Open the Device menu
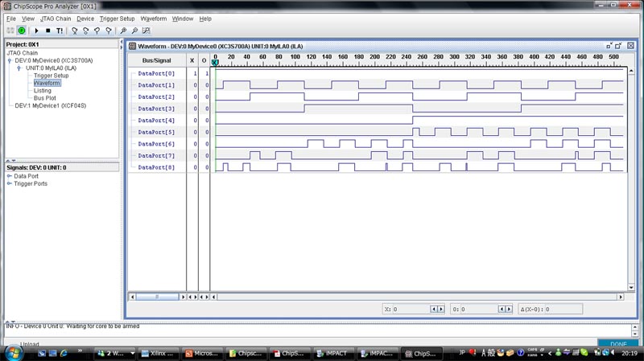The image size is (644, 361). 85,18
